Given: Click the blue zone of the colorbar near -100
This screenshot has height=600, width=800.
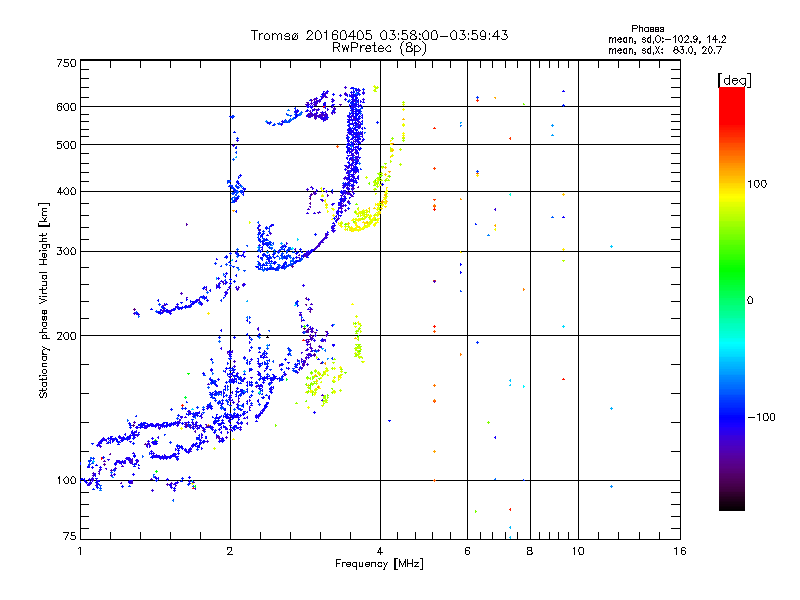Looking at the screenshot, I should [x=732, y=417].
